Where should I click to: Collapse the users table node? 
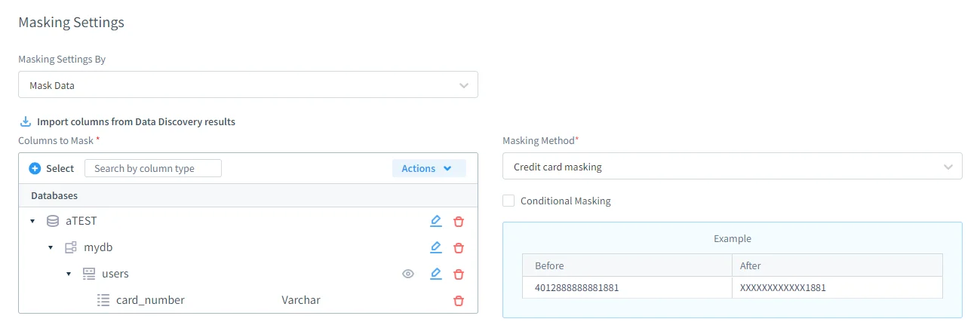pos(69,274)
